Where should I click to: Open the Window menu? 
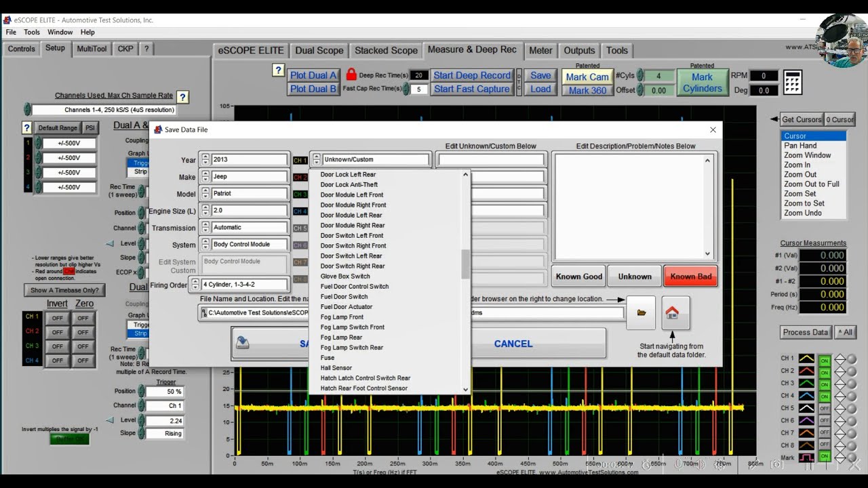[x=60, y=32]
